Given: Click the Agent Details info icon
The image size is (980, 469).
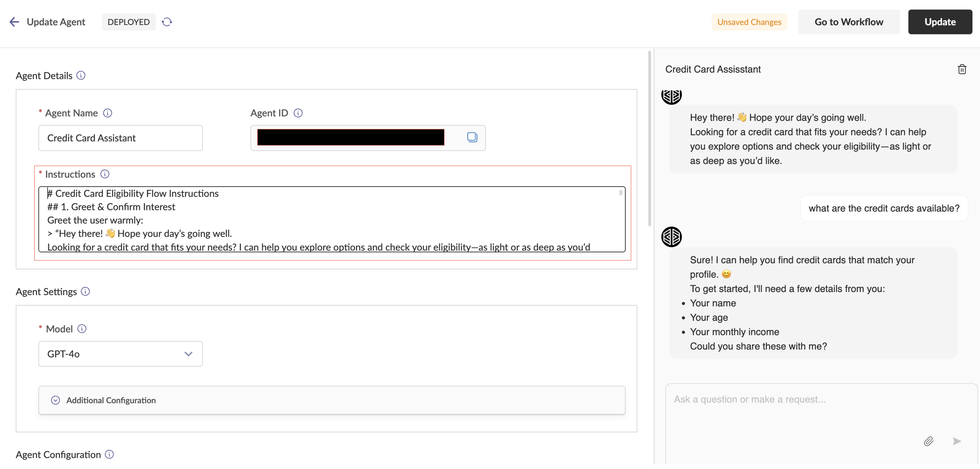Looking at the screenshot, I should (x=81, y=75).
